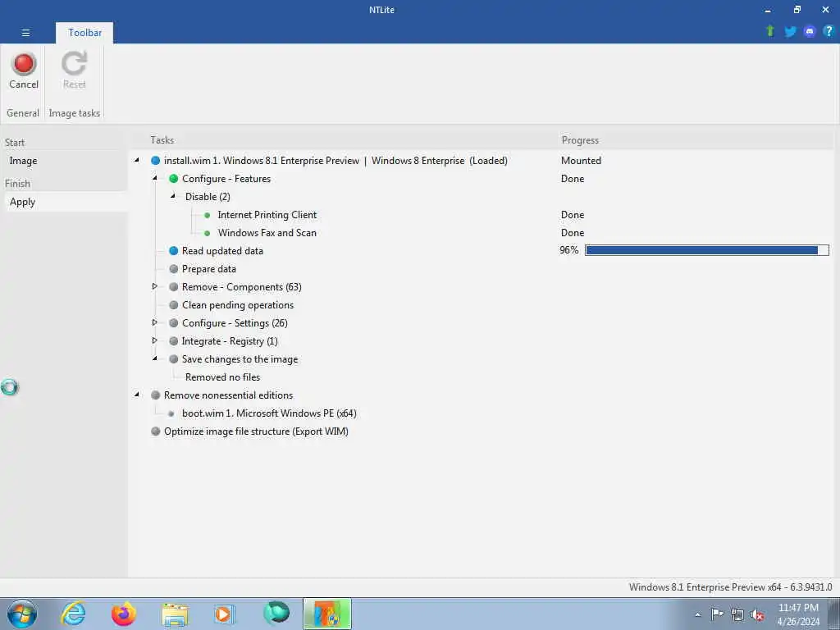
Task: Click the Tasks column header
Action: click(x=162, y=139)
